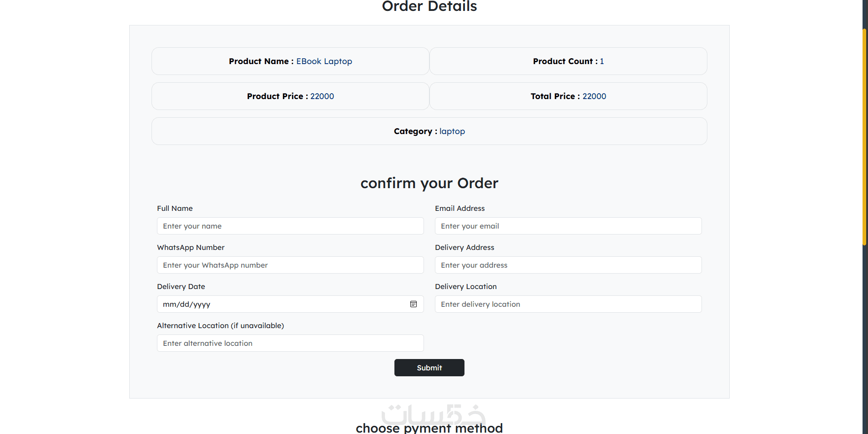Click the Email Address label text
The image size is (868, 434).
click(459, 208)
